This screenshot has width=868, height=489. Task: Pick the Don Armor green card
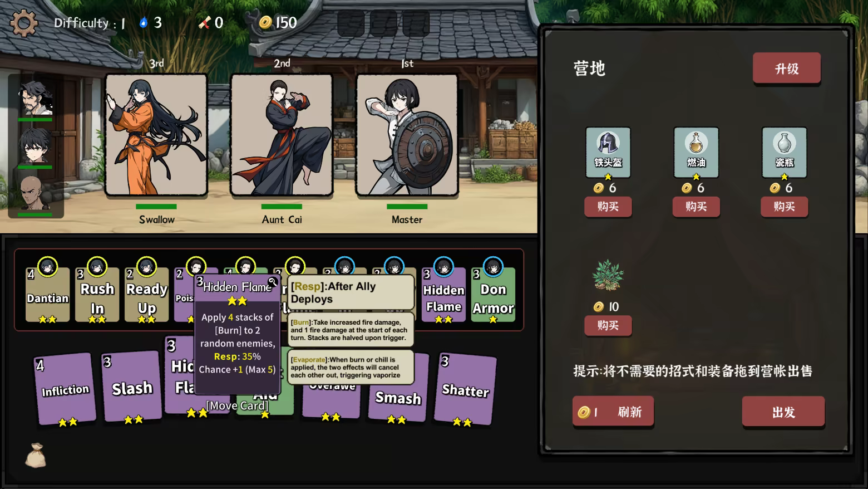coord(493,294)
